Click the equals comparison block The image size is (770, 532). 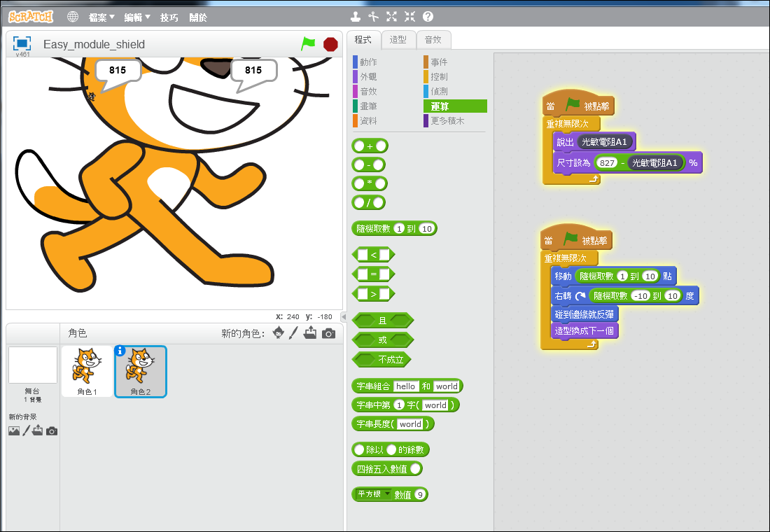coord(373,274)
